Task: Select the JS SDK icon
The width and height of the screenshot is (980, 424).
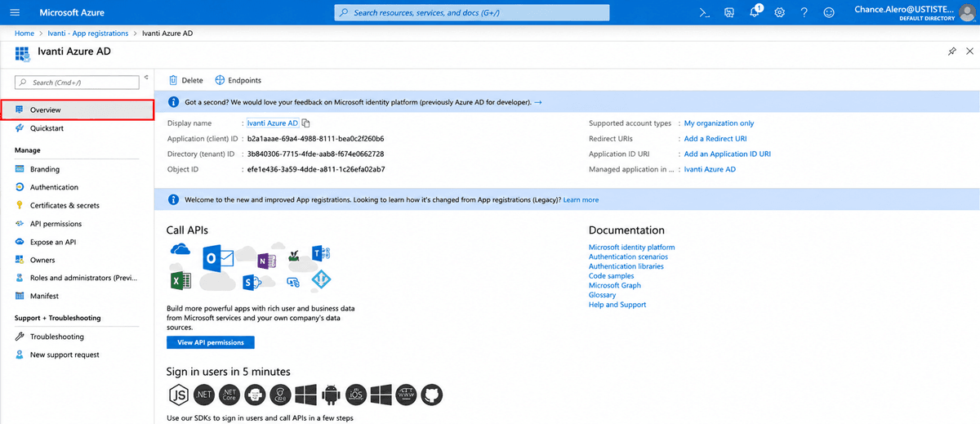Action: (x=178, y=395)
